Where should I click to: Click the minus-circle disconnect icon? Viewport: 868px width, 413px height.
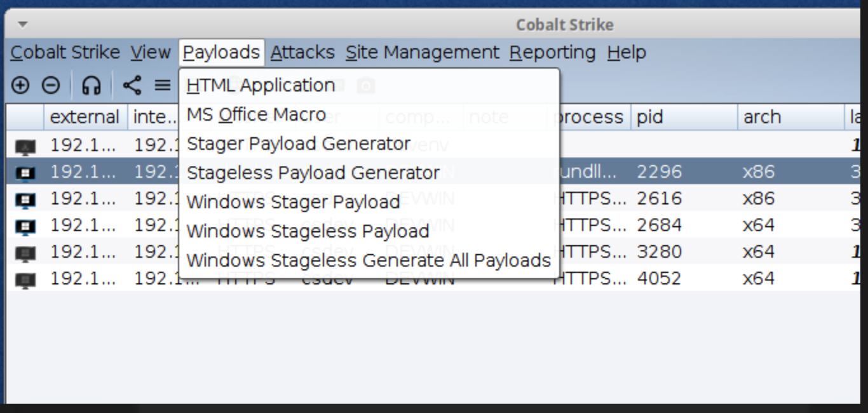tap(51, 85)
